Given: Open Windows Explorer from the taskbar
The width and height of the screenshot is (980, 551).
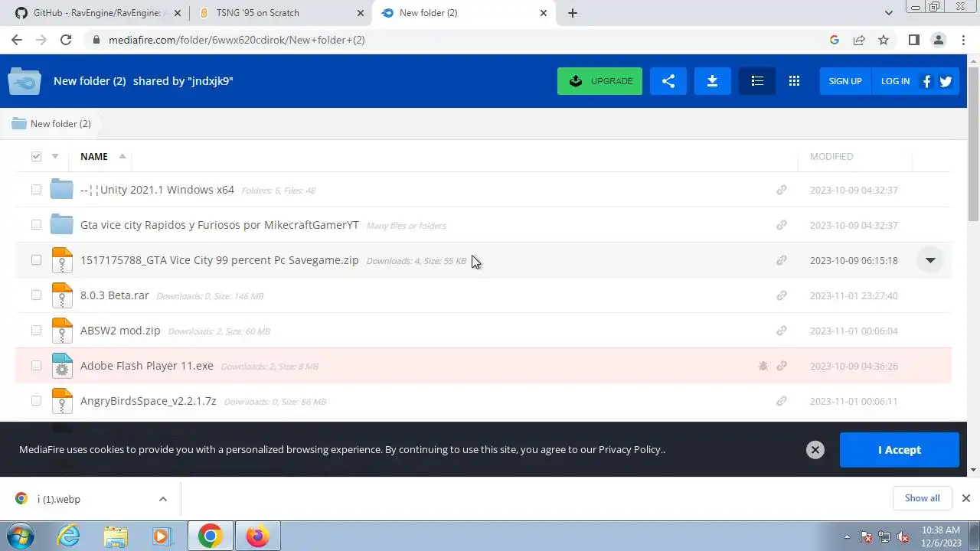Looking at the screenshot, I should (x=116, y=536).
